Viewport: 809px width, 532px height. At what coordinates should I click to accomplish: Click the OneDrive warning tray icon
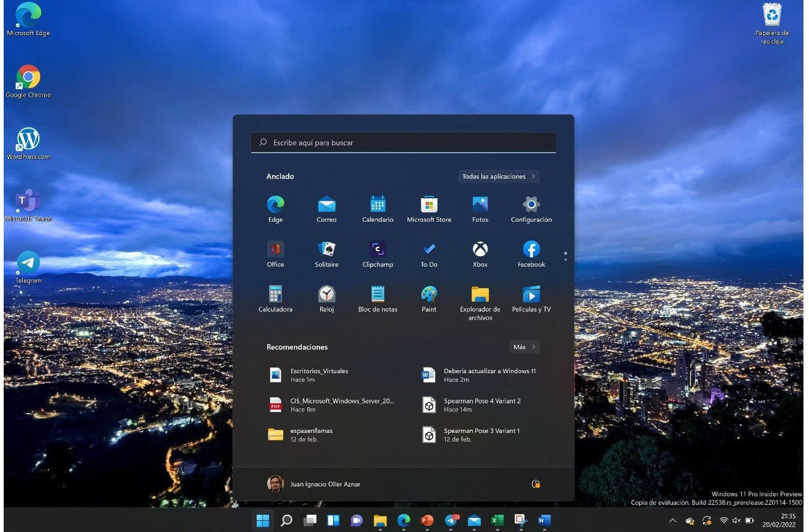[690, 521]
